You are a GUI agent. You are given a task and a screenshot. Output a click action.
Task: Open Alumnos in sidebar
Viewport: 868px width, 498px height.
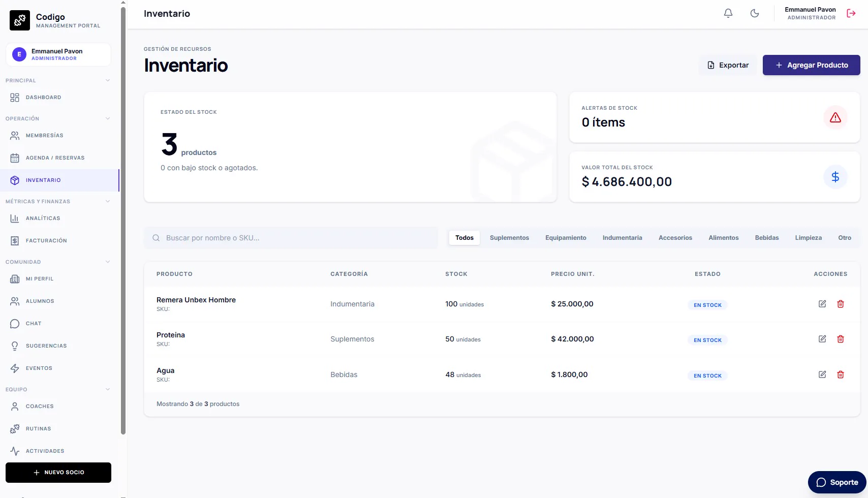(x=59, y=301)
